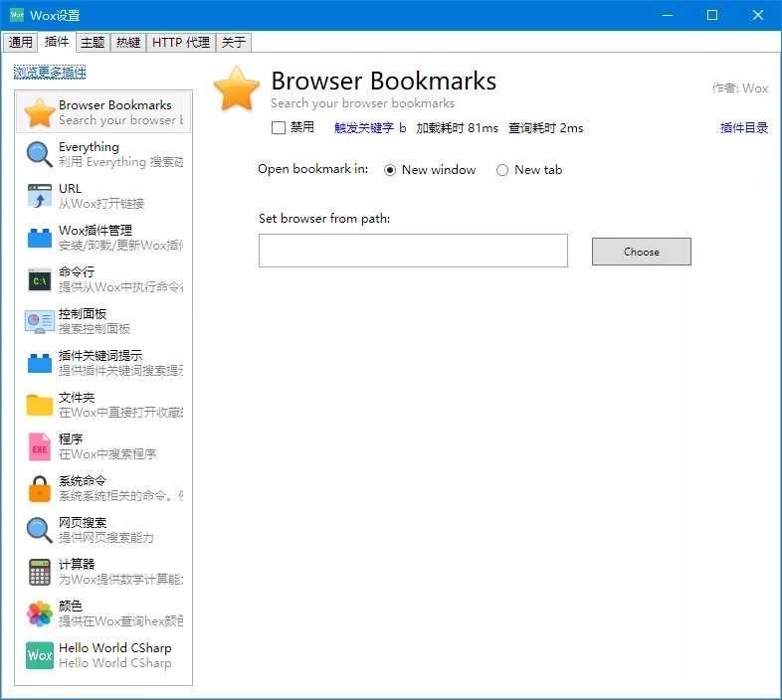Select the 系统命令 plugin title text

click(x=83, y=480)
